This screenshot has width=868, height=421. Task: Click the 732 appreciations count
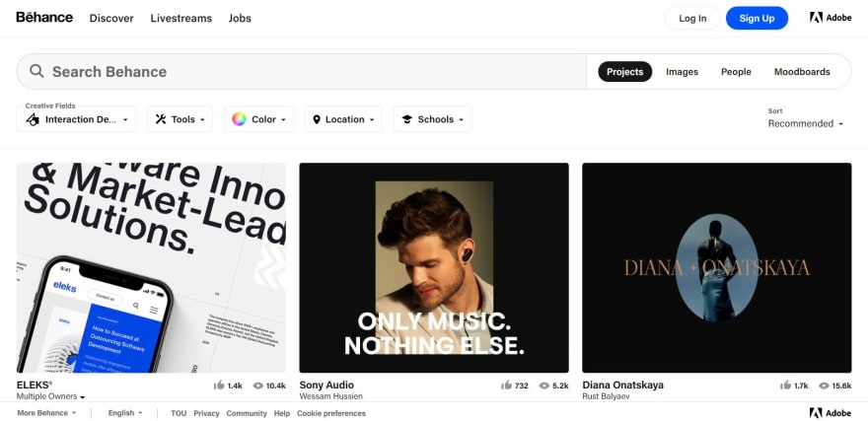click(522, 386)
